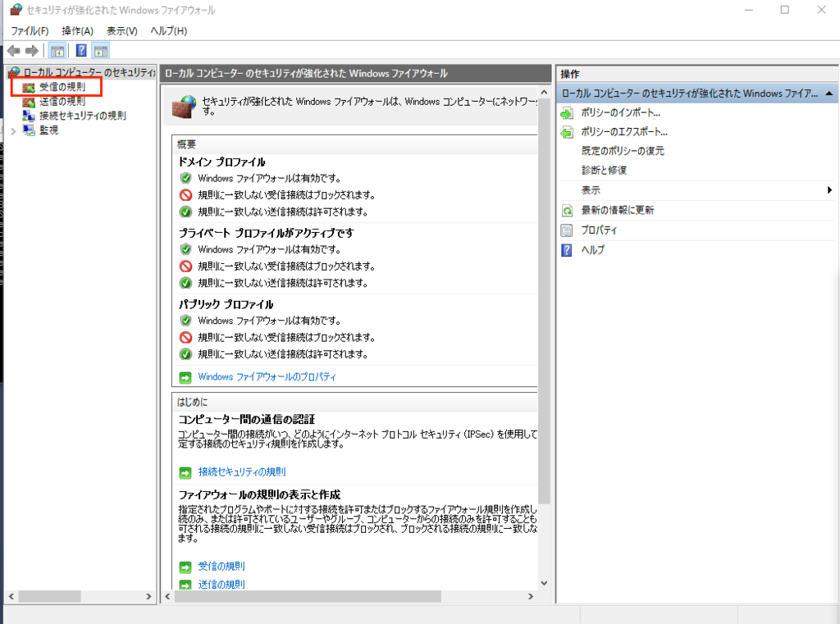Image resolution: width=840 pixels, height=624 pixels.
Task: Click the Back arrow toolbar icon
Action: [x=14, y=51]
